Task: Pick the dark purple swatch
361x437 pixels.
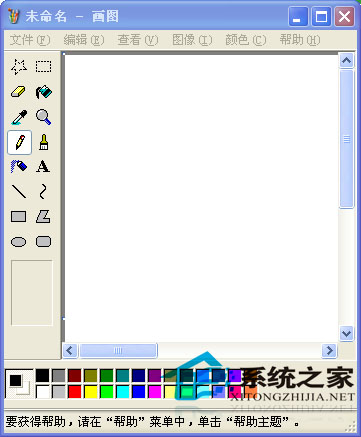Action: tap(155, 376)
